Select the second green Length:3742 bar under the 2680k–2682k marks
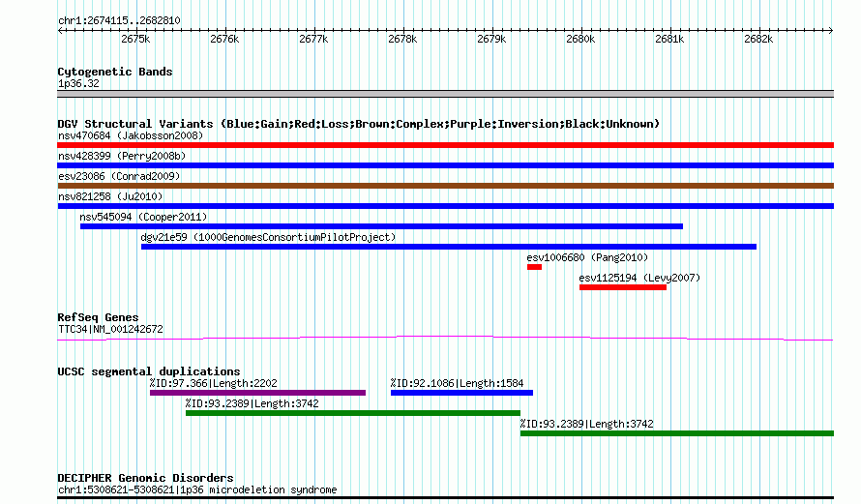861x504 pixels. pyautogui.click(x=677, y=433)
